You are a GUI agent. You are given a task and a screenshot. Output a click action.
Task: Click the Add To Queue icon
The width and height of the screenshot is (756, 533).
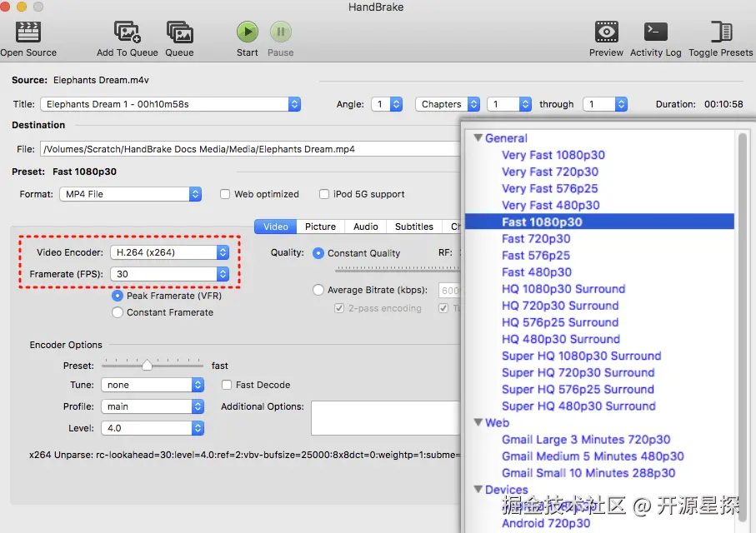128,32
